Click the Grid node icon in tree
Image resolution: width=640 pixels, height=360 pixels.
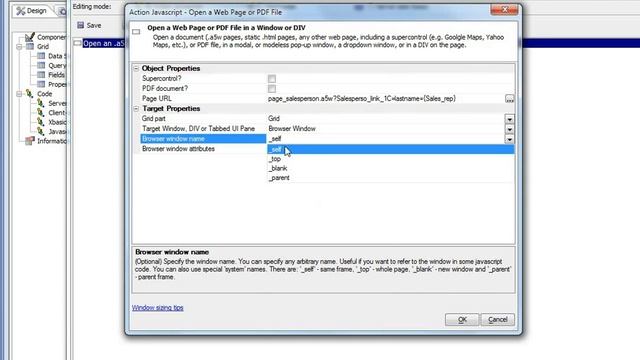point(30,47)
